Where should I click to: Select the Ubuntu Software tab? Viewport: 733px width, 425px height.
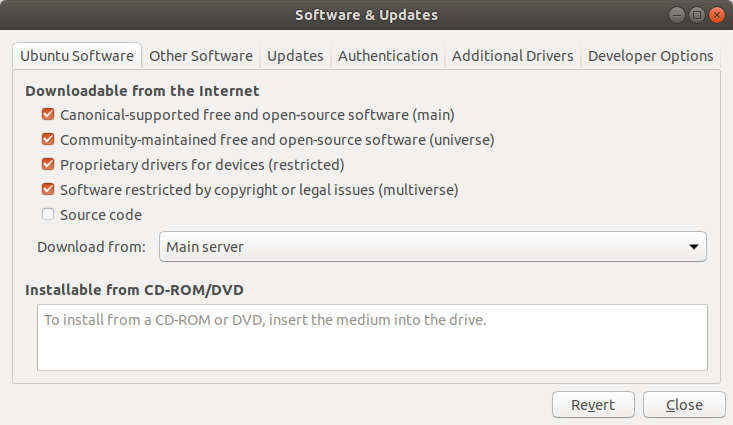[x=77, y=56]
